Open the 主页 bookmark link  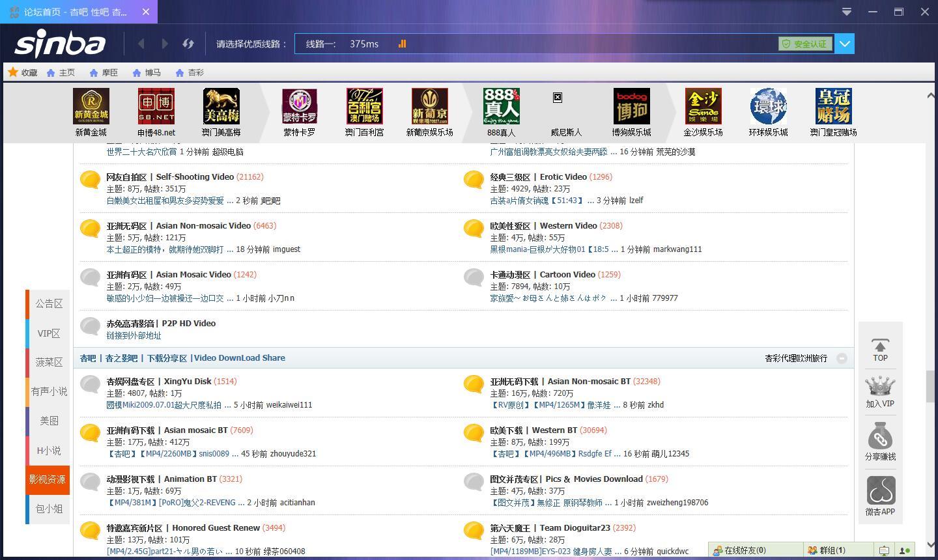[61, 73]
